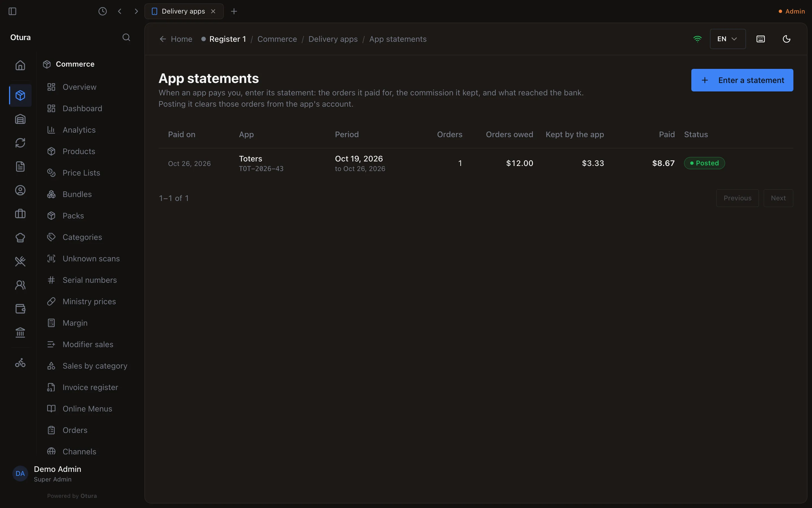
Task: Open the history clock icon
Action: (102, 11)
